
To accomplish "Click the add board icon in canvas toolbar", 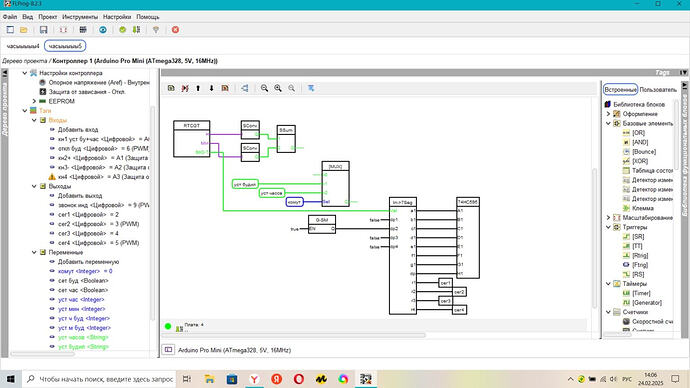I will (171, 88).
